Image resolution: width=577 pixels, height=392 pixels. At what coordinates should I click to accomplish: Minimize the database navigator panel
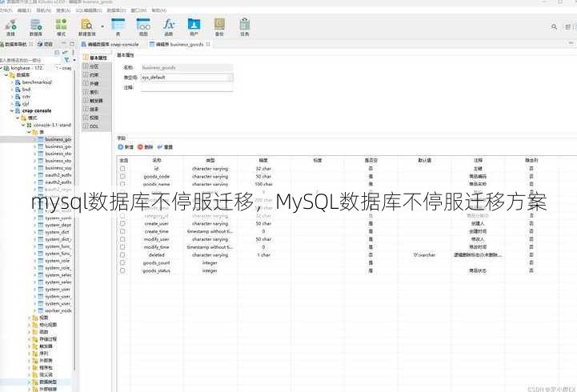[63, 44]
